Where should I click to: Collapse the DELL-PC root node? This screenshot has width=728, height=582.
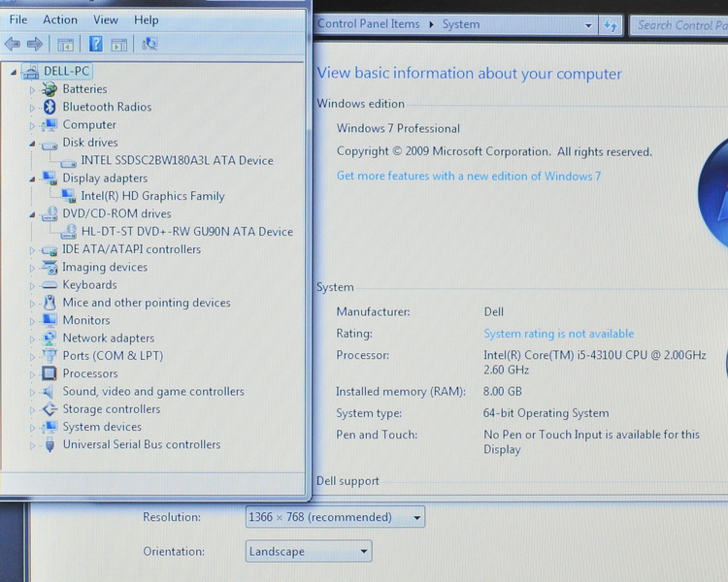(14, 72)
